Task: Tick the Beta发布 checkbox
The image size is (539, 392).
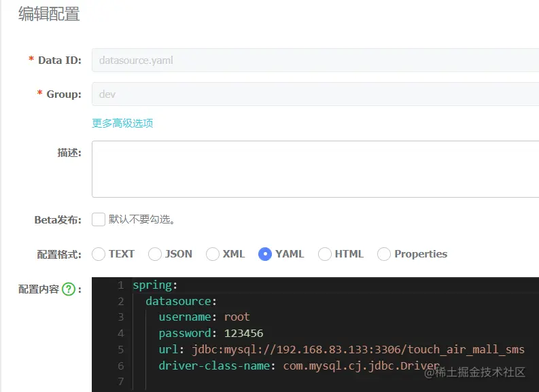Action: pyautogui.click(x=99, y=219)
